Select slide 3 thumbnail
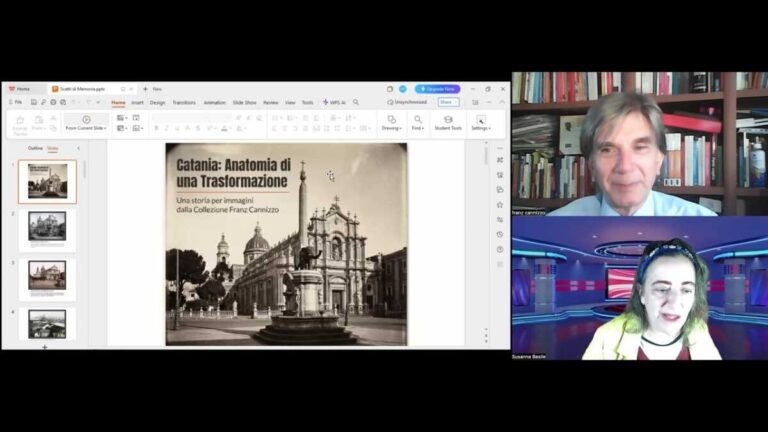Screen dimensions: 768x432 click(48, 279)
